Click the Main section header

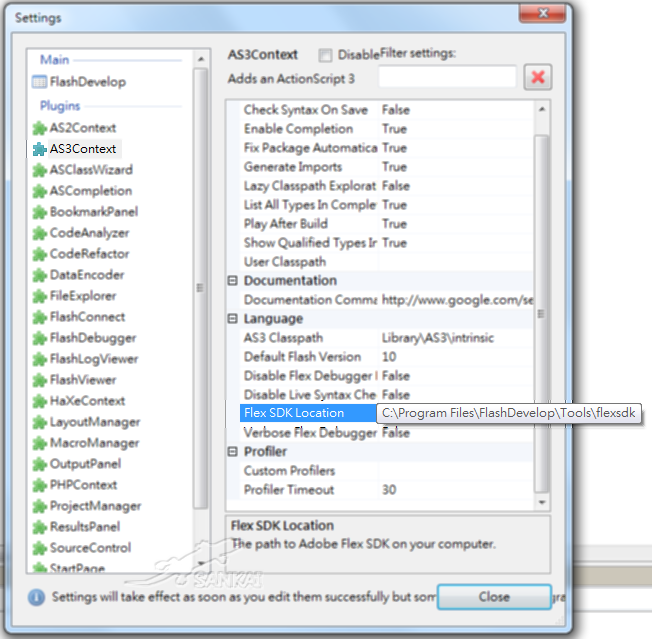pyautogui.click(x=54, y=60)
